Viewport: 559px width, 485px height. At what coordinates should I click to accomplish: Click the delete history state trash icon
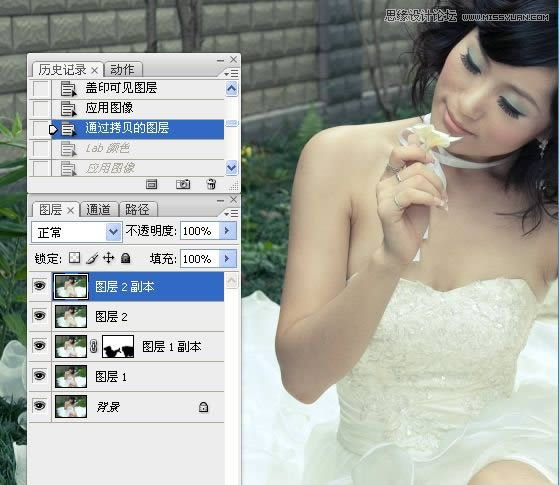[211, 184]
